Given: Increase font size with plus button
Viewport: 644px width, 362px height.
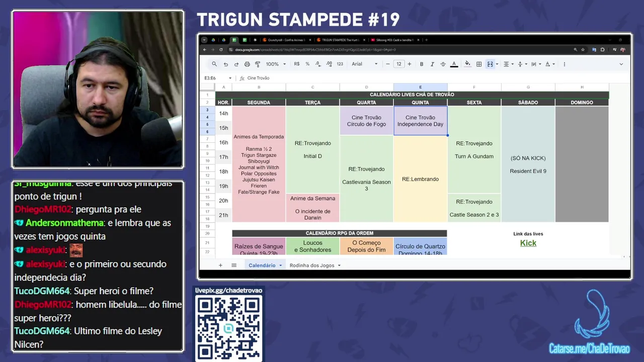Looking at the screenshot, I should click(x=409, y=64).
